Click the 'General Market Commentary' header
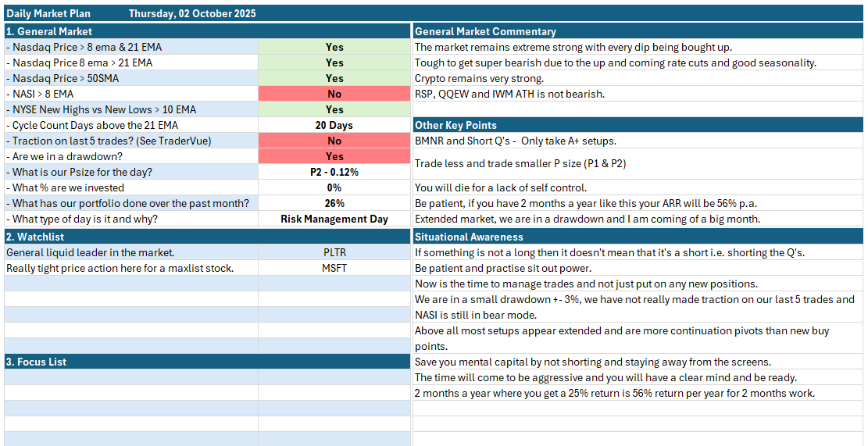Viewport: 868px width, 446px height. point(638,31)
